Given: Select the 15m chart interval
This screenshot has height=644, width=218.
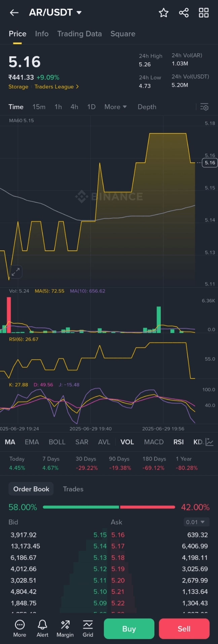Looking at the screenshot, I should 39,107.
